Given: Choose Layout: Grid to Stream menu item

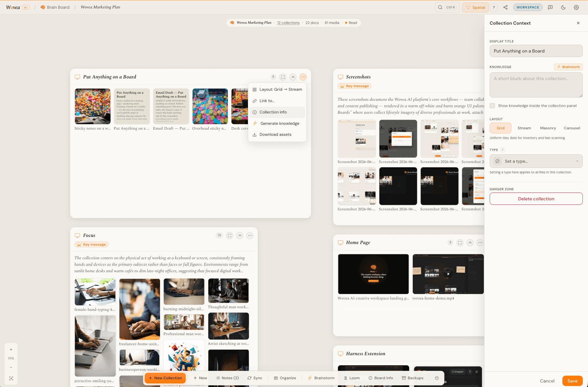Looking at the screenshot, I should click(277, 89).
